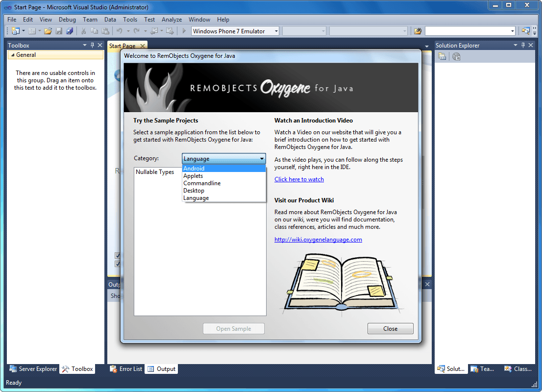Click the Open File folder icon
Viewport: 542px width, 392px height.
(x=48, y=31)
